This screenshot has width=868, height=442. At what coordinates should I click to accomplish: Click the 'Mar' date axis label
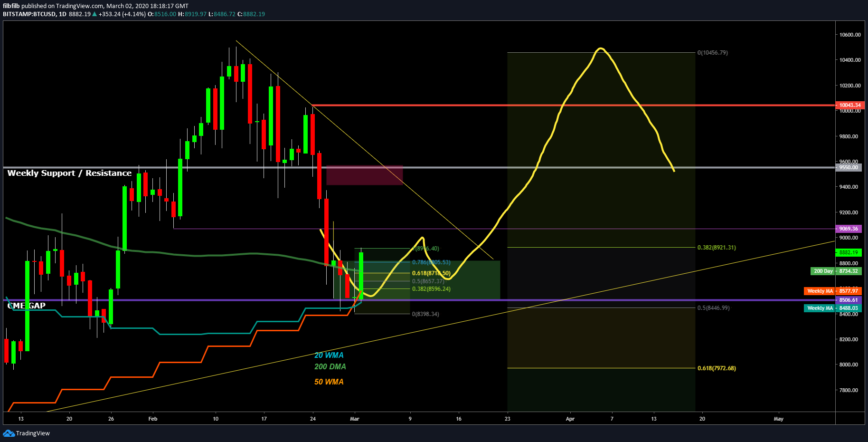(x=355, y=419)
